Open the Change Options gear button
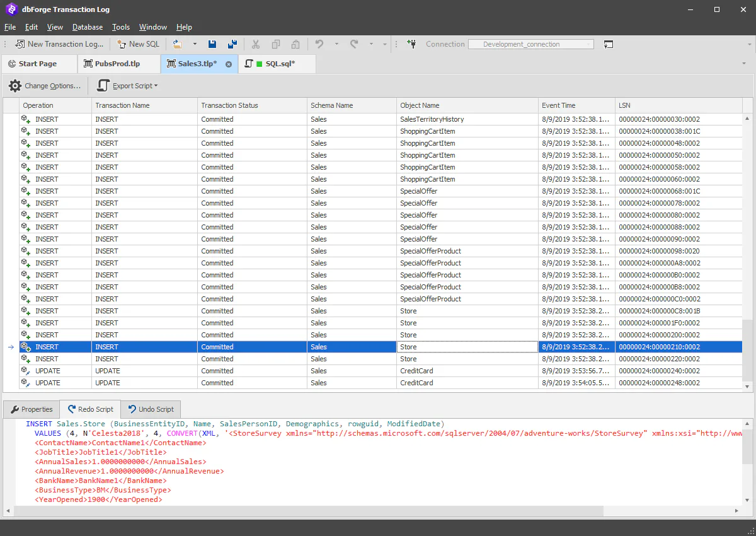This screenshot has width=756, height=536. tap(45, 86)
